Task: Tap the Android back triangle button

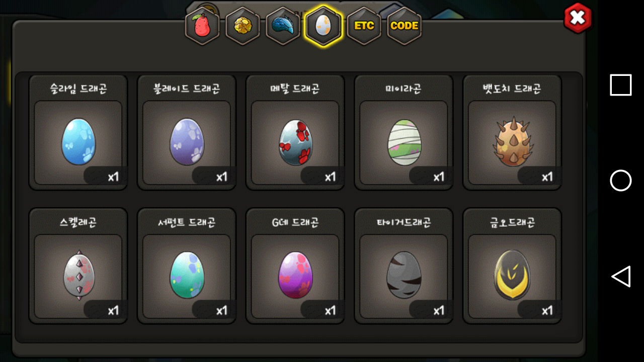Action: (621, 277)
